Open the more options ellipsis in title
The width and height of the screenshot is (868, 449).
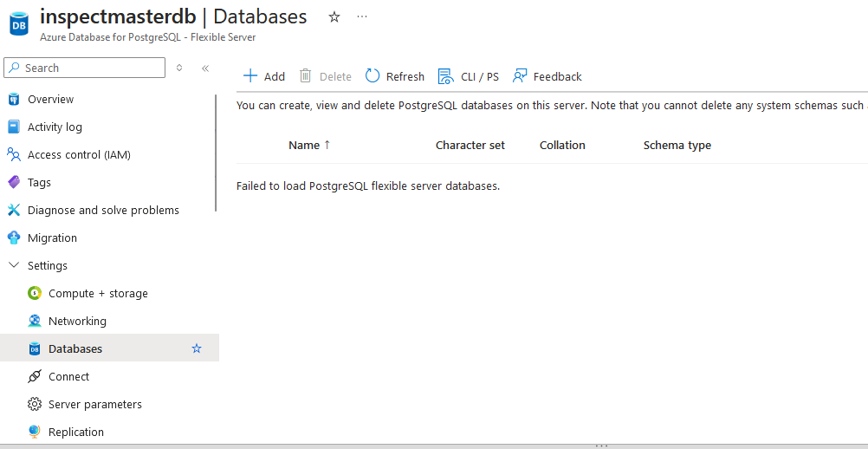(362, 17)
